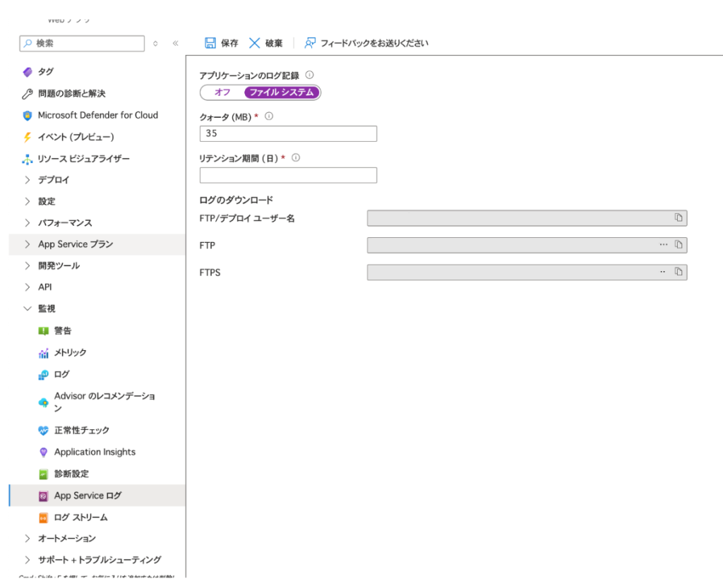Click the info icon beside クォータ (MB)
723x588 pixels.
coord(268,117)
